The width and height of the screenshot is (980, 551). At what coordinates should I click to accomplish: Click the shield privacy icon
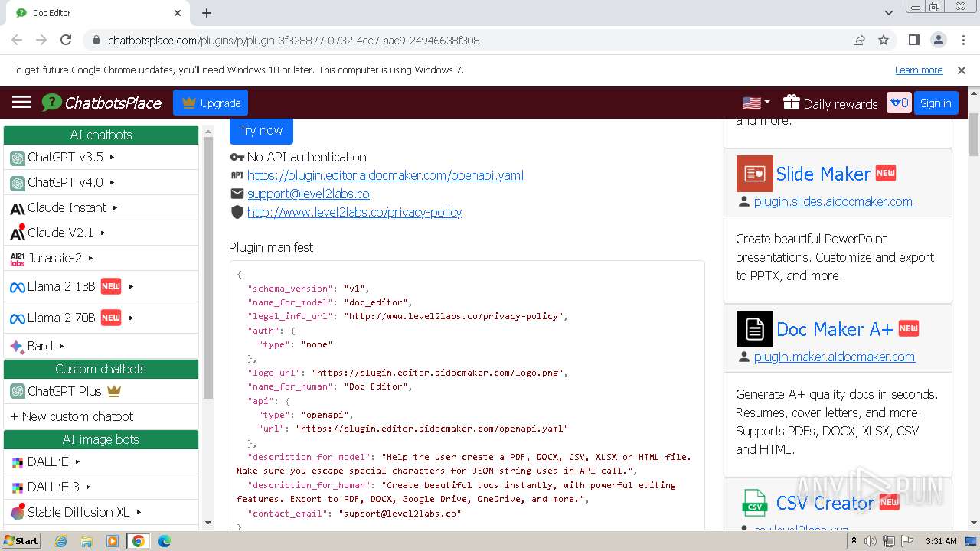tap(237, 212)
